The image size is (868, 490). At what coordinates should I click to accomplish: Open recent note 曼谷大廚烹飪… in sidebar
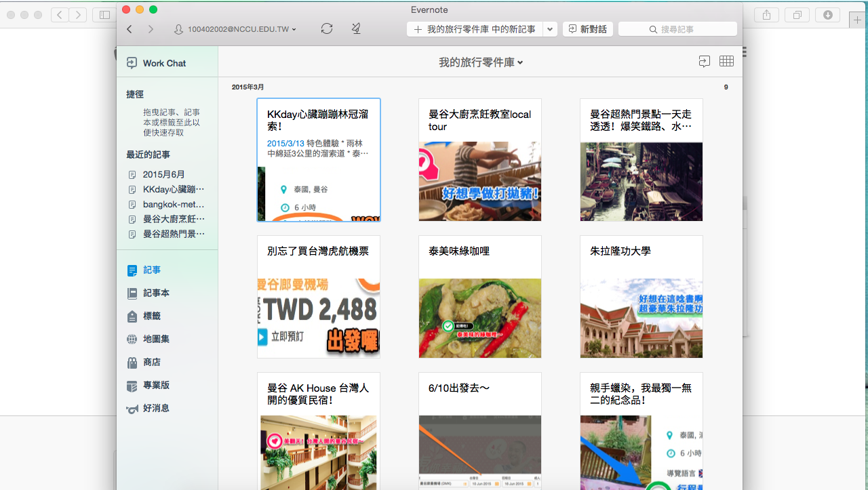pyautogui.click(x=167, y=219)
